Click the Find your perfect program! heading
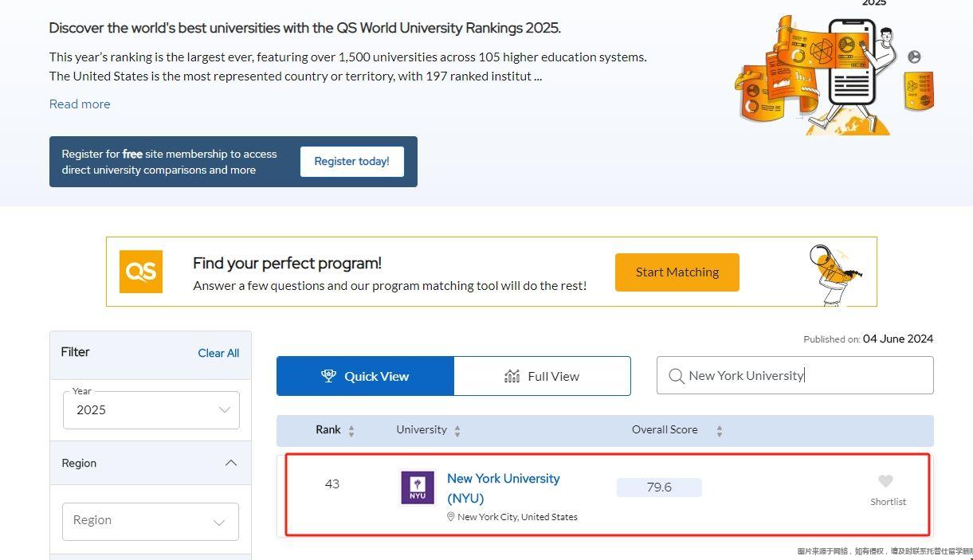 point(287,263)
